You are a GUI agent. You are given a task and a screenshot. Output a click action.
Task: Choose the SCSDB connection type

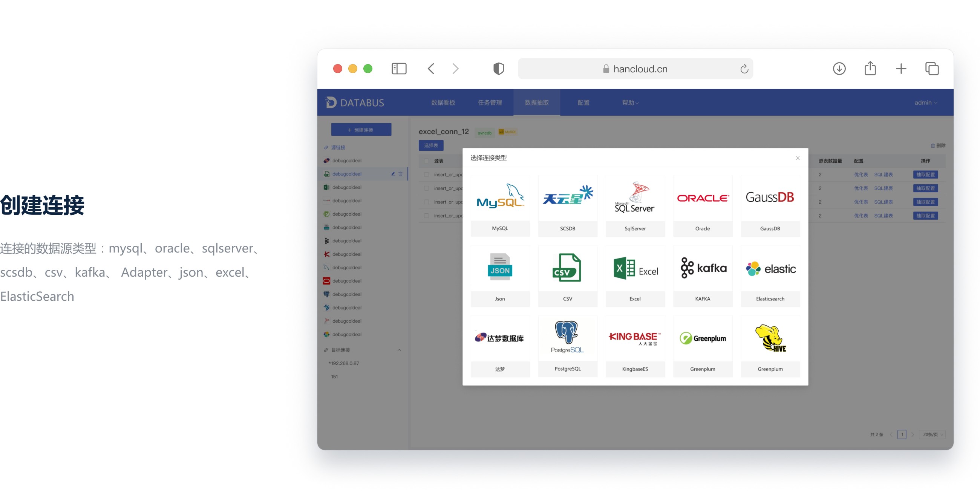567,206
